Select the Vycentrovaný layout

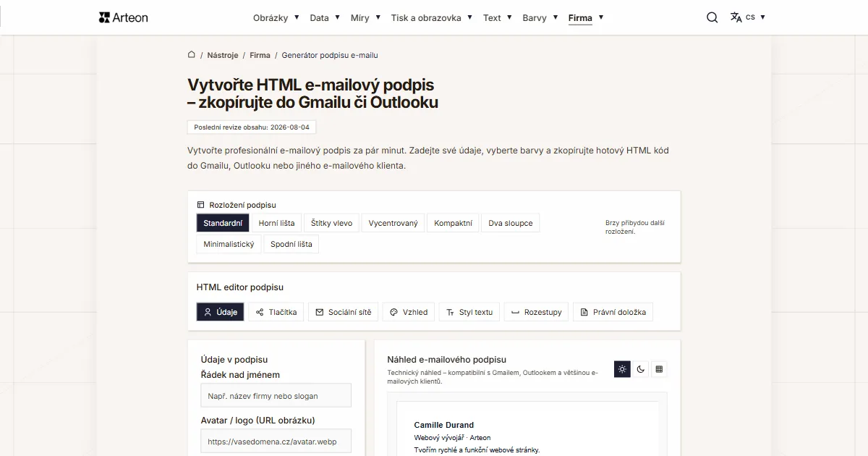tap(393, 223)
